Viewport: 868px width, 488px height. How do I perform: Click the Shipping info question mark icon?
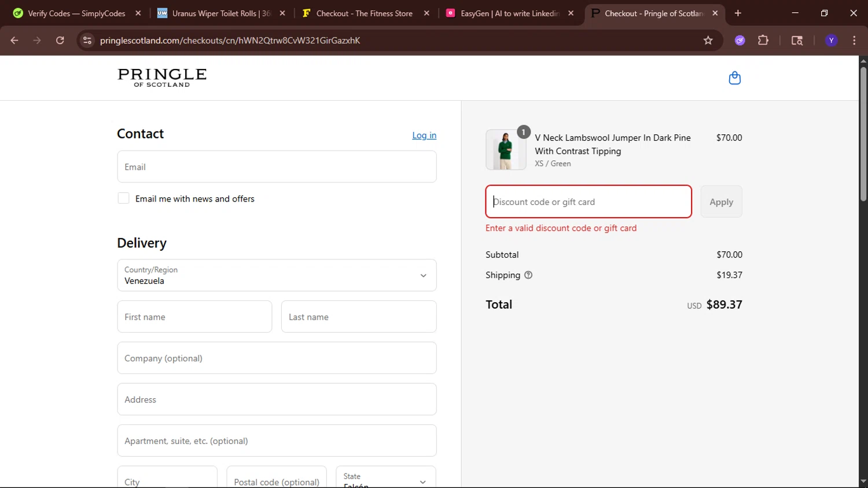[x=528, y=275]
